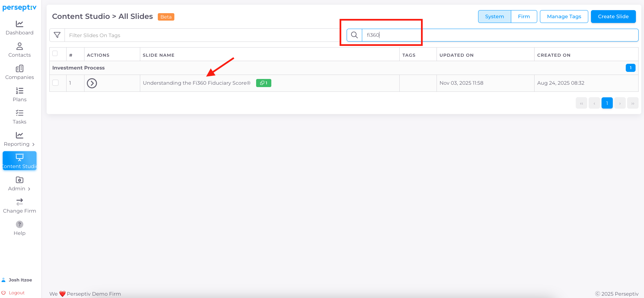Open the Tasks section
Viewport: 644px width, 298px height.
20,117
